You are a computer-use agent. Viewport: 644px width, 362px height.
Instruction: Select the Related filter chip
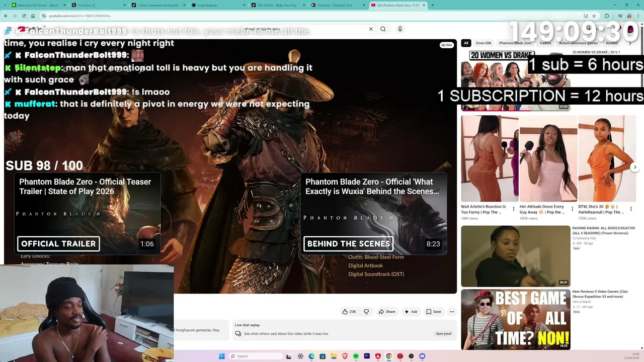pos(612,43)
